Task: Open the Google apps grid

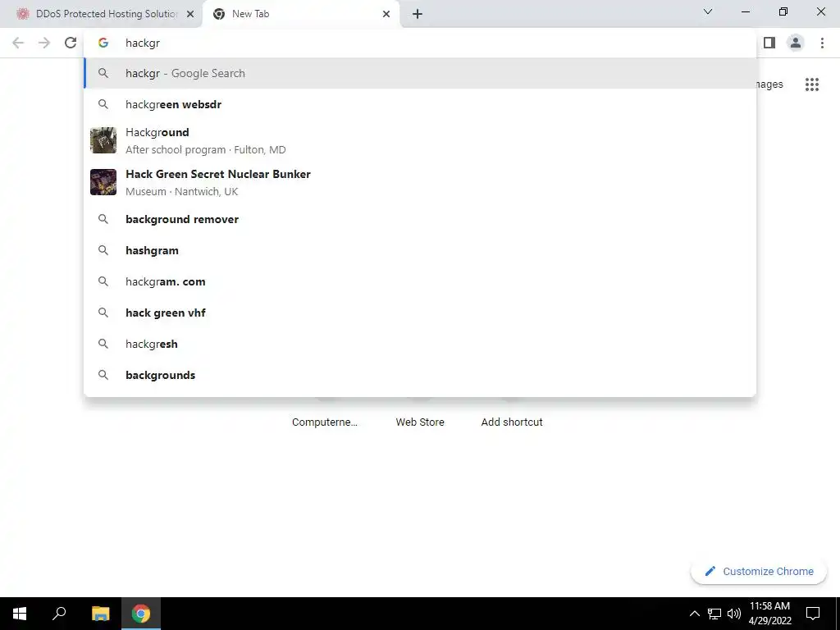Action: 811,84
